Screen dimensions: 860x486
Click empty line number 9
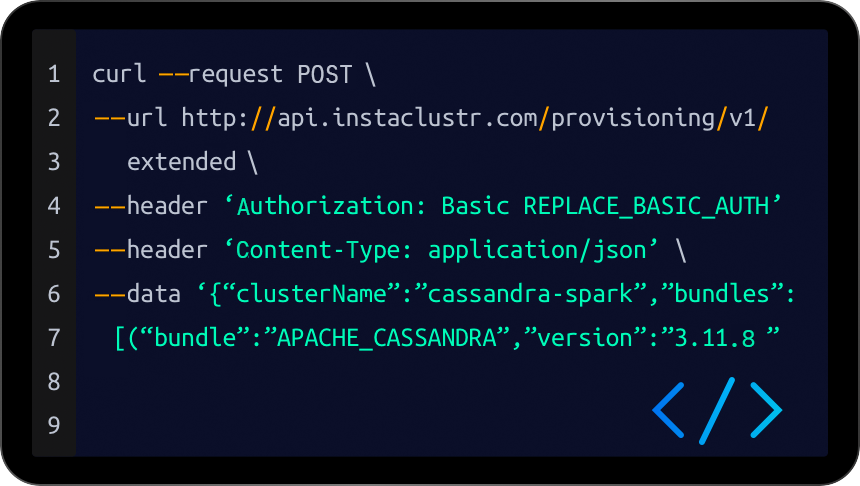pyautogui.click(x=54, y=426)
